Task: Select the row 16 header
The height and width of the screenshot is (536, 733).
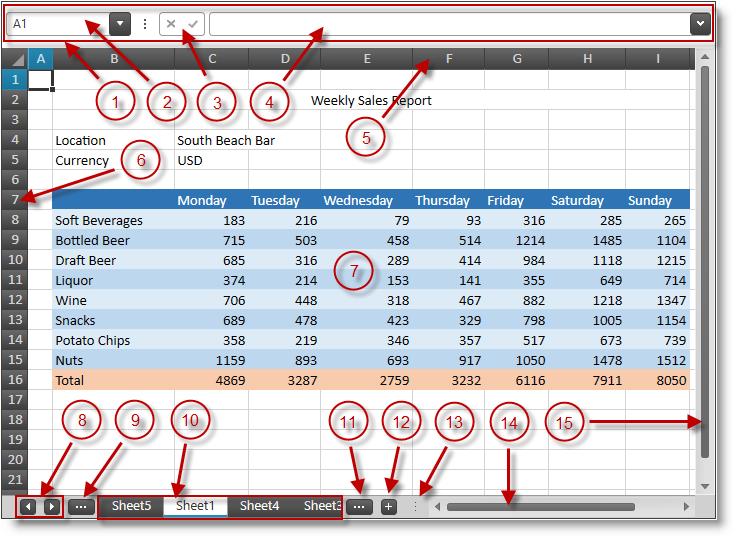Action: tap(15, 380)
